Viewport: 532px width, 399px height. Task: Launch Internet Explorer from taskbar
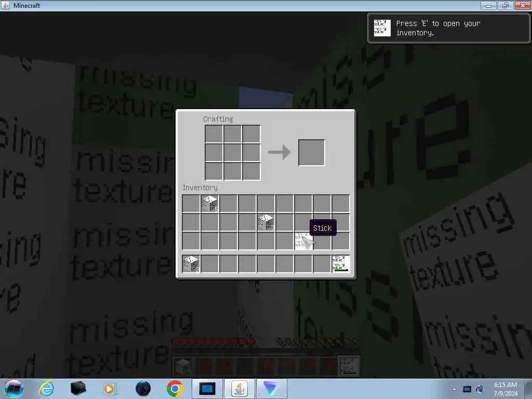(46, 389)
